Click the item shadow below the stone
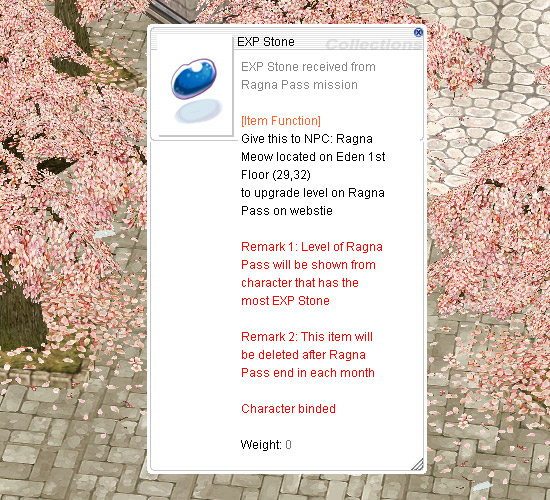Screen dimensions: 550x500 coord(198,111)
